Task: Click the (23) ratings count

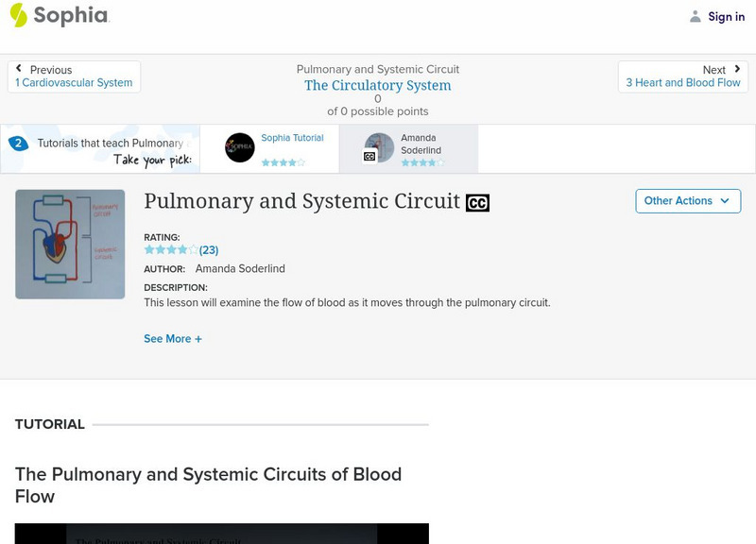Action: click(x=209, y=250)
